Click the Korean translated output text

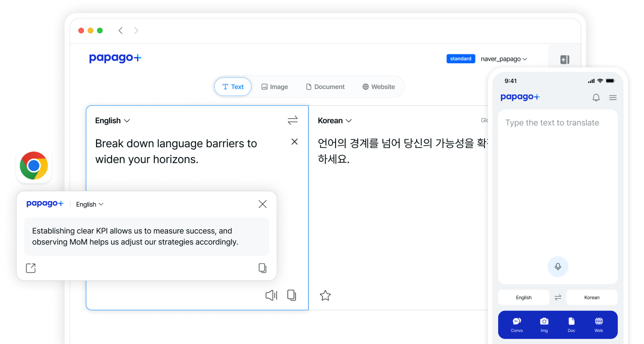(403, 151)
